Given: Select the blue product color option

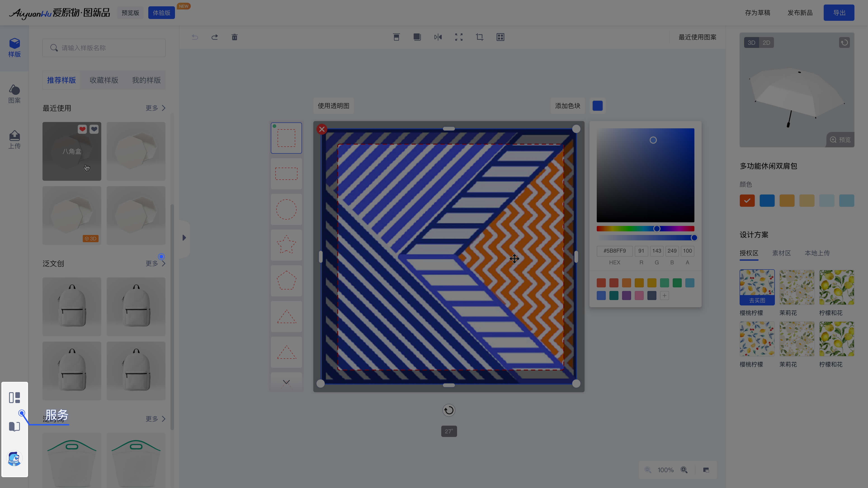Looking at the screenshot, I should (x=767, y=201).
